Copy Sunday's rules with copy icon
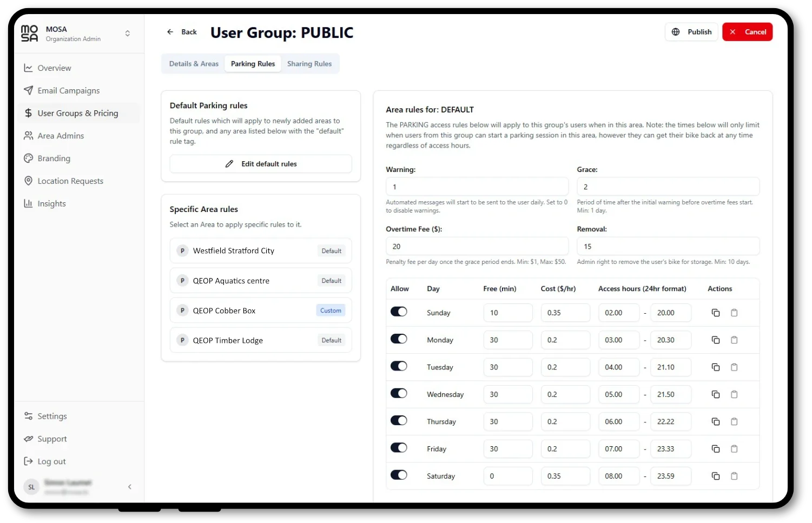This screenshot has width=812, height=523. pos(715,313)
